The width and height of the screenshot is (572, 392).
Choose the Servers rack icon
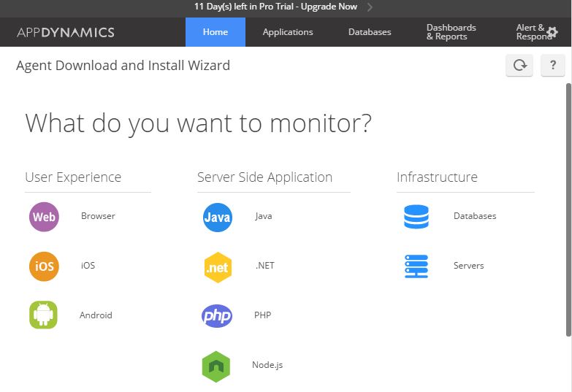click(x=416, y=266)
